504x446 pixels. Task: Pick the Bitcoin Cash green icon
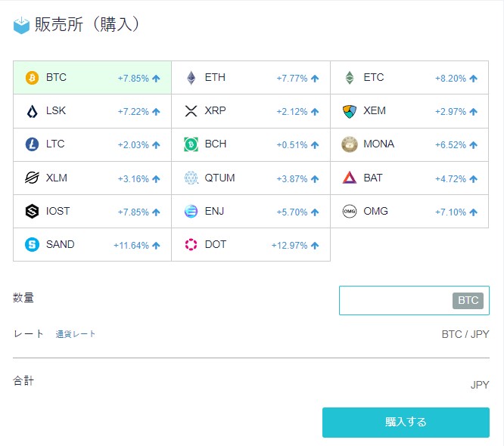pyautogui.click(x=191, y=144)
